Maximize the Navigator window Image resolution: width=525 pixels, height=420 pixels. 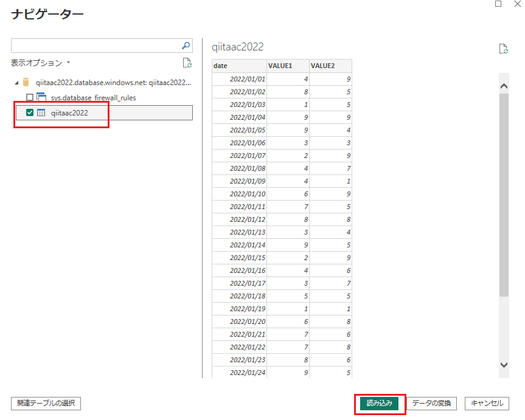498,4
